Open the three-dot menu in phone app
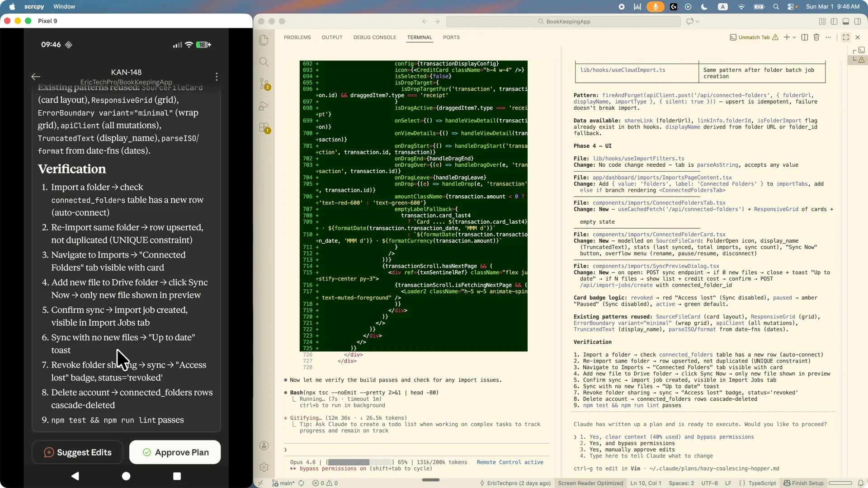Screen dimensions: 868x488 [x=217, y=77]
